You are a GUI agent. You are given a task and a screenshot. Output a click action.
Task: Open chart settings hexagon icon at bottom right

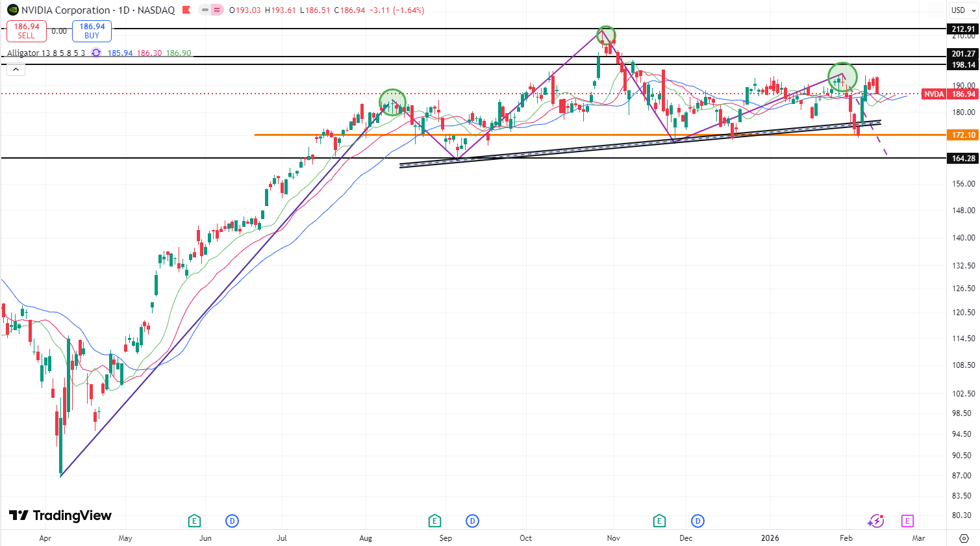tap(964, 538)
